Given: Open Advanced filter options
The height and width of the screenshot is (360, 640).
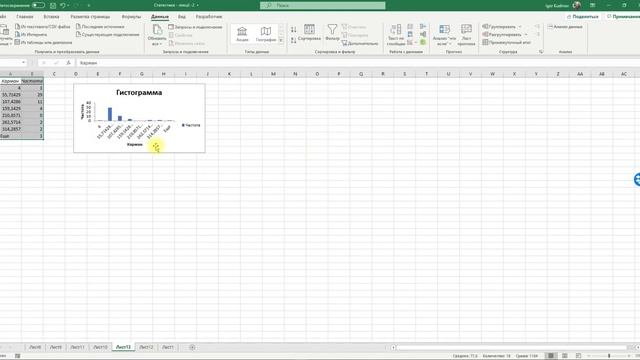Looking at the screenshot, I should (x=360, y=43).
